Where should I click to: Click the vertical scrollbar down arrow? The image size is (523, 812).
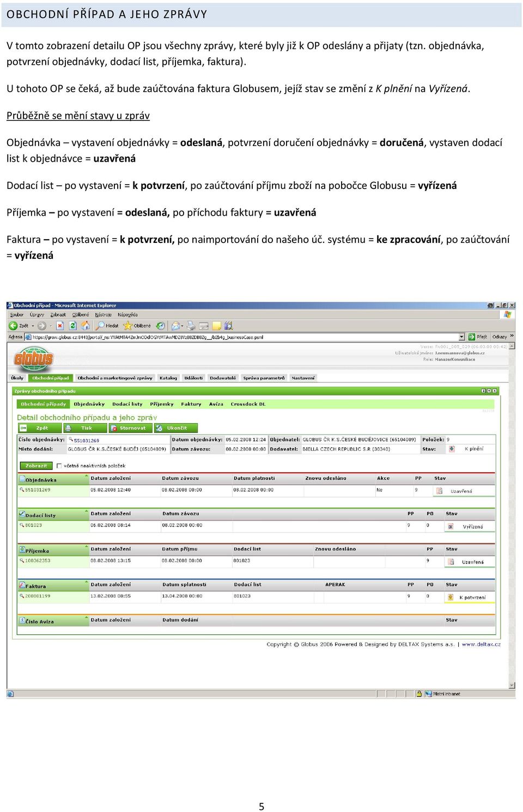[512, 686]
